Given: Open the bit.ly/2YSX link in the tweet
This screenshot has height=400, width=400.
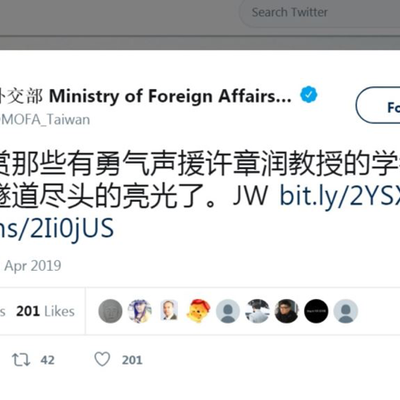Looking at the screenshot, I should click(x=339, y=195).
